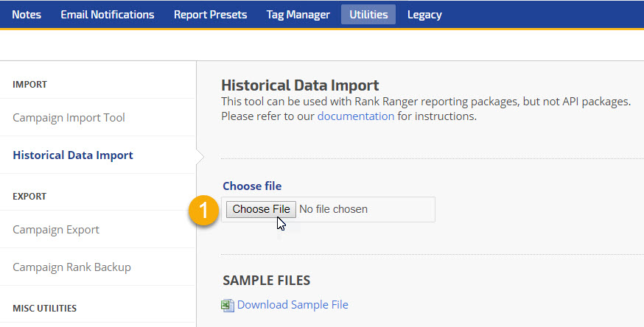Click the EXPORT section header in sidebar

29,196
